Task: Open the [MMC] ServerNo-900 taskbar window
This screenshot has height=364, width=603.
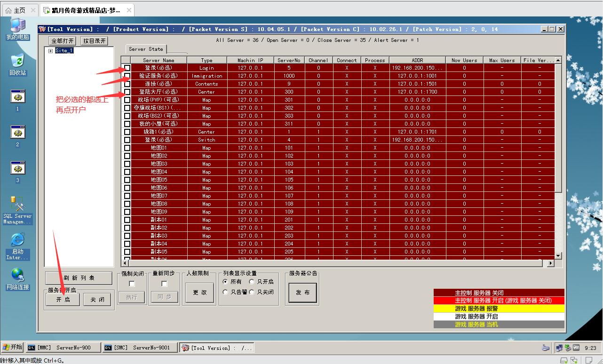Action: click(63, 348)
